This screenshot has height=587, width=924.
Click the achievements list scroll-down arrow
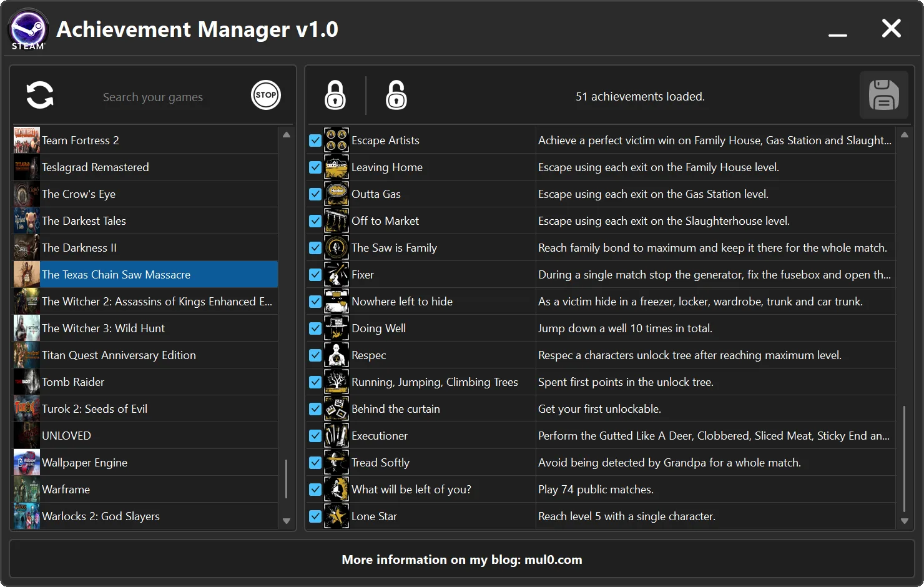(905, 521)
